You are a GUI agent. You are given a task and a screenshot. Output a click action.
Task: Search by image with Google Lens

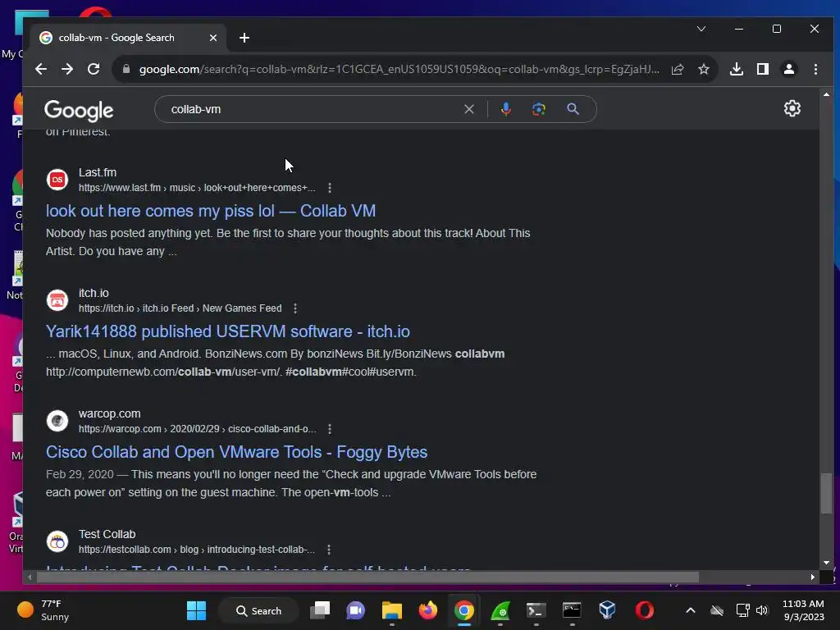(x=538, y=109)
